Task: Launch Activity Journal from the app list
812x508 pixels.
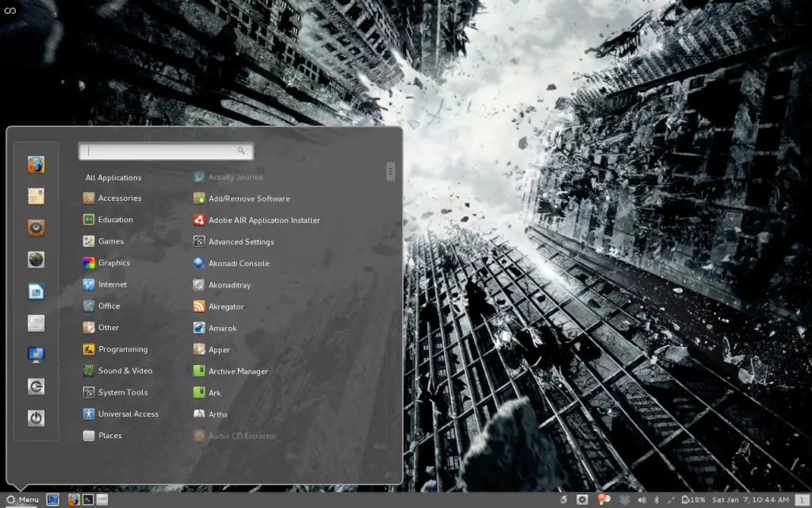Action: 228,177
